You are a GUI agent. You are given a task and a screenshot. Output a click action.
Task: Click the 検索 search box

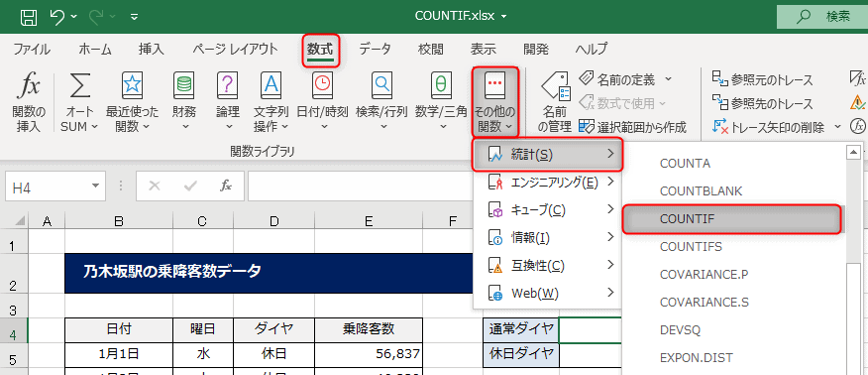[x=822, y=16]
